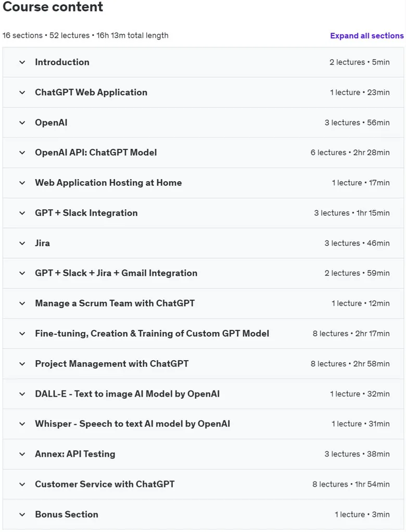Open Manage a Scrum Team section title
Image resolution: width=406 pixels, height=532 pixels.
(x=115, y=303)
